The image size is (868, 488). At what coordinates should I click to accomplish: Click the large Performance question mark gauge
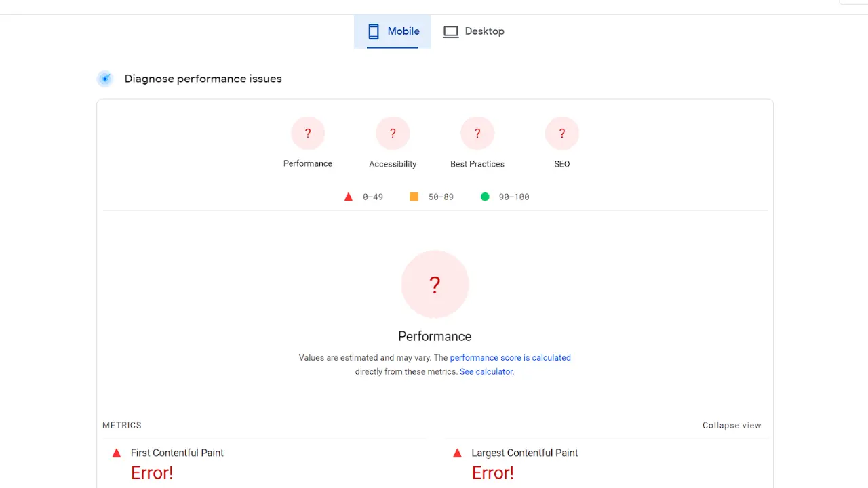pyautogui.click(x=435, y=285)
